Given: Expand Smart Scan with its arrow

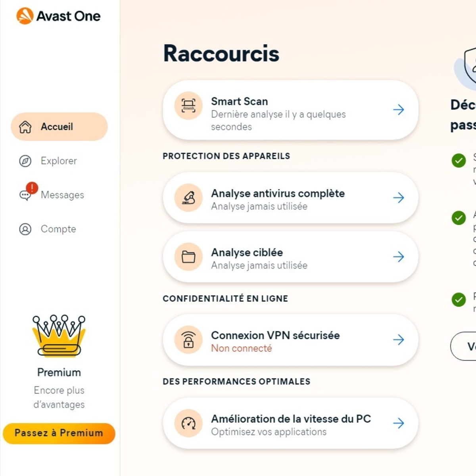Looking at the screenshot, I should 398,110.
